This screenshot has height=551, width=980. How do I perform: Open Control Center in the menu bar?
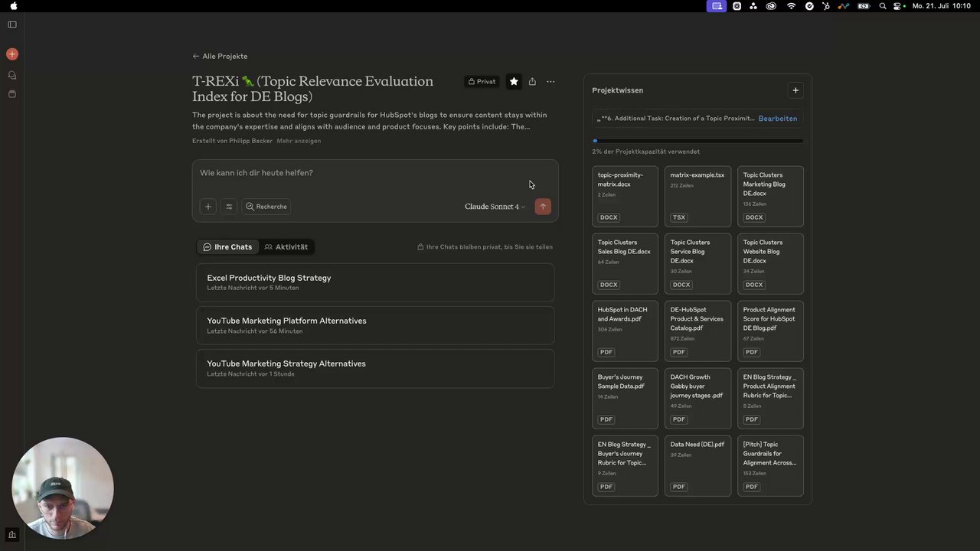898,6
